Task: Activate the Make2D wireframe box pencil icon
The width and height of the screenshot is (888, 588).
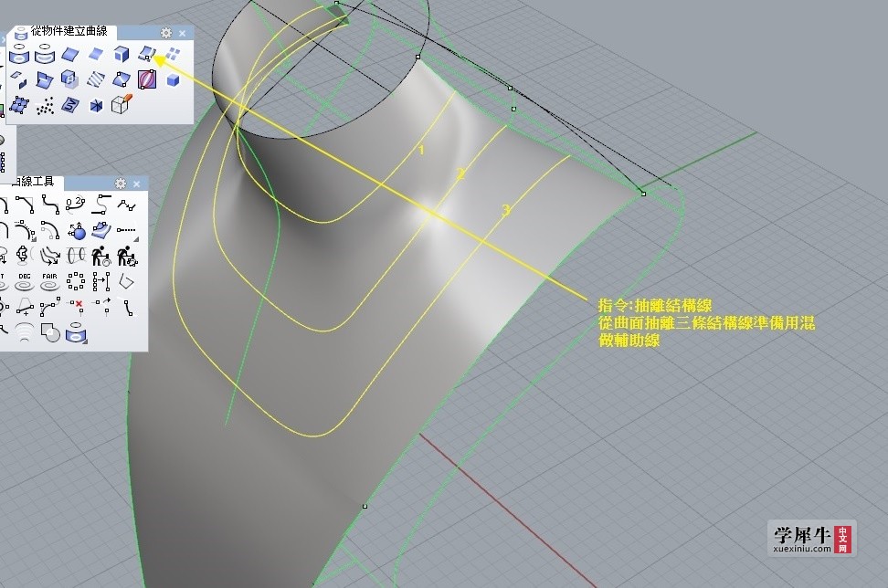Action: [122, 105]
